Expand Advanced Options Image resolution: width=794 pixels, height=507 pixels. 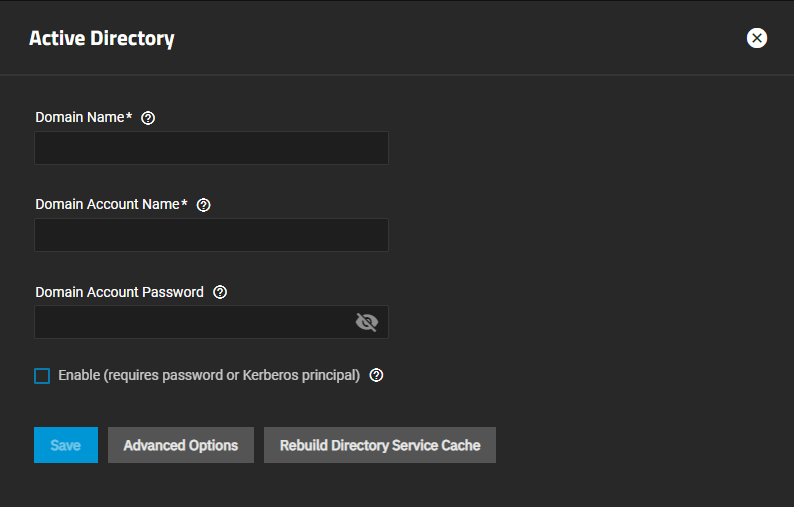(x=181, y=445)
